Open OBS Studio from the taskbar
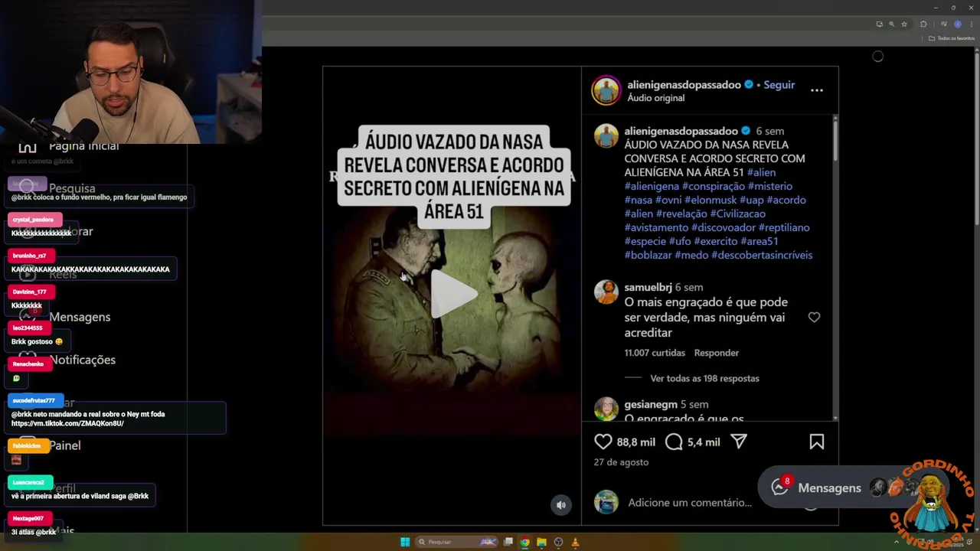 (558, 542)
